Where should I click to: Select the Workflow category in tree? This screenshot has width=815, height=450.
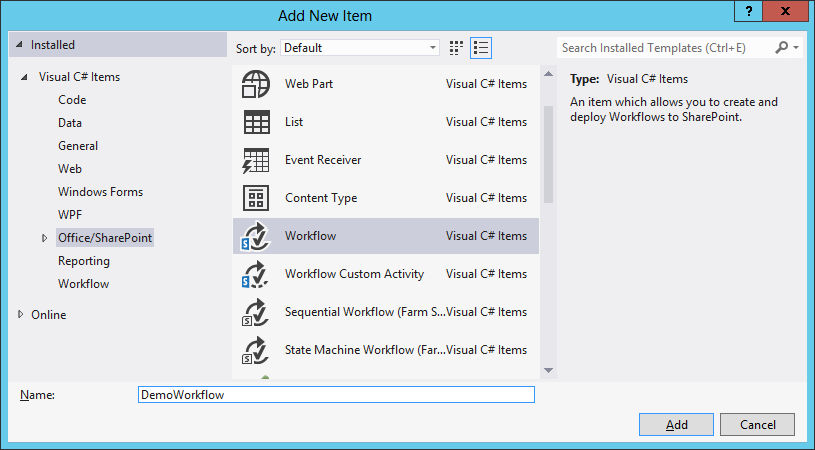pos(84,284)
